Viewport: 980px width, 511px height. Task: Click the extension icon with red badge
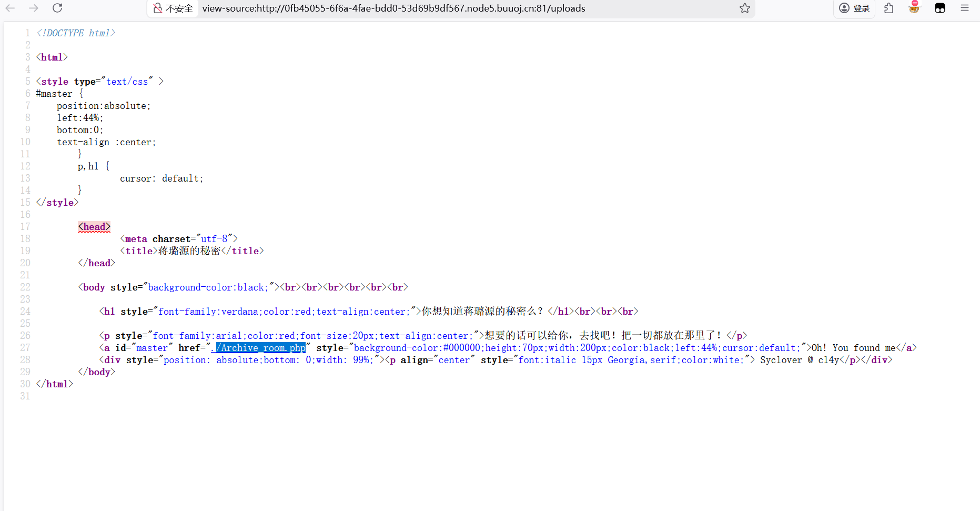(914, 7)
